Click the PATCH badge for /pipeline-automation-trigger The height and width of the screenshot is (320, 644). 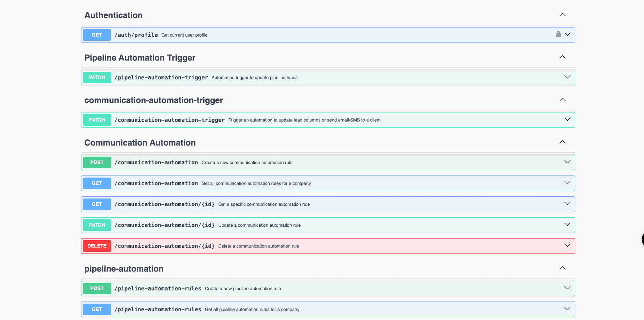click(97, 77)
